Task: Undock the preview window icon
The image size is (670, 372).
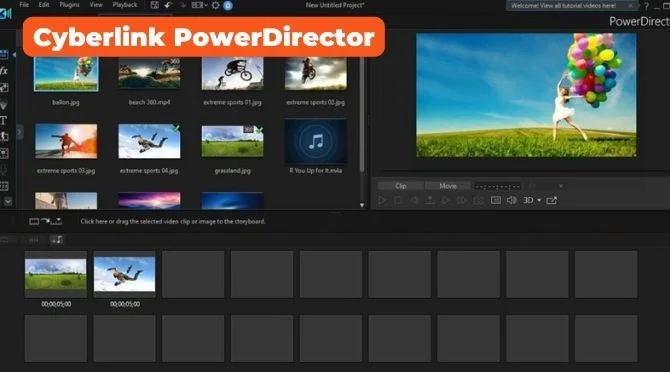Action: point(552,200)
